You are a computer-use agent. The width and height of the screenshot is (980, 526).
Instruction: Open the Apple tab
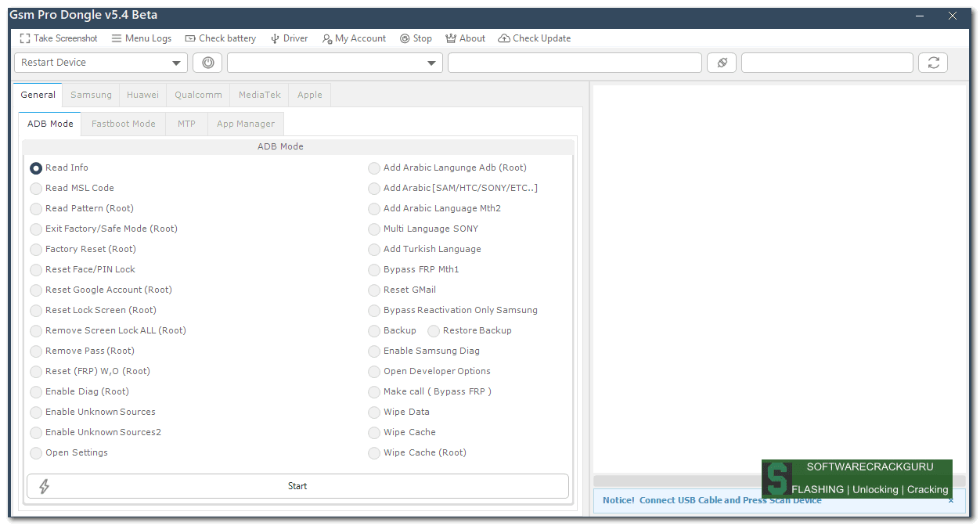[310, 95]
